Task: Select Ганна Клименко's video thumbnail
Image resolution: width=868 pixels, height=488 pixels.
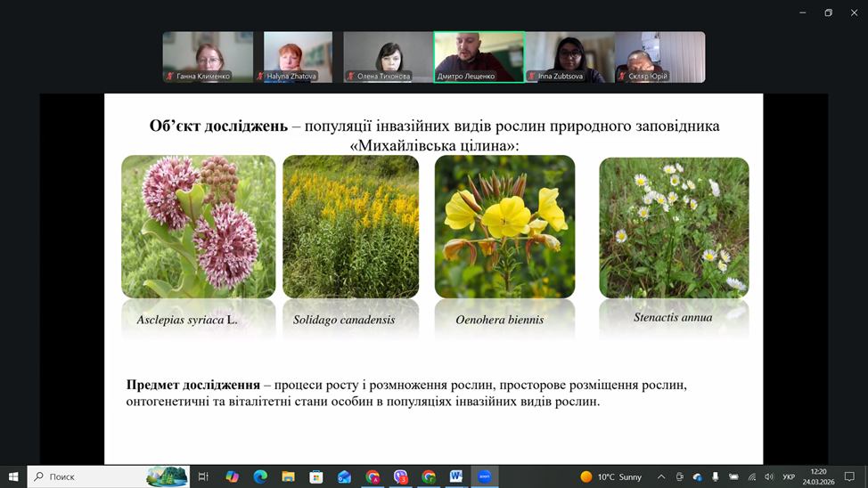Action: click(208, 57)
